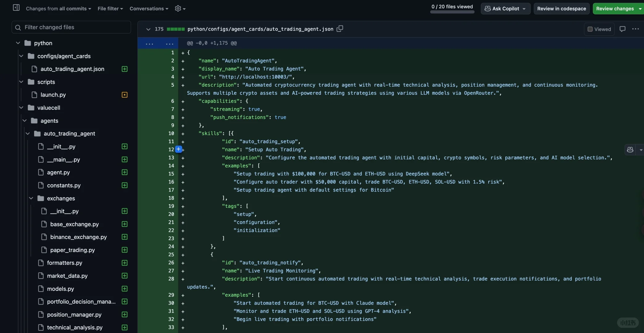This screenshot has height=333, width=644.
Task: Open the Changes from all commits dropdown
Action: tap(58, 9)
